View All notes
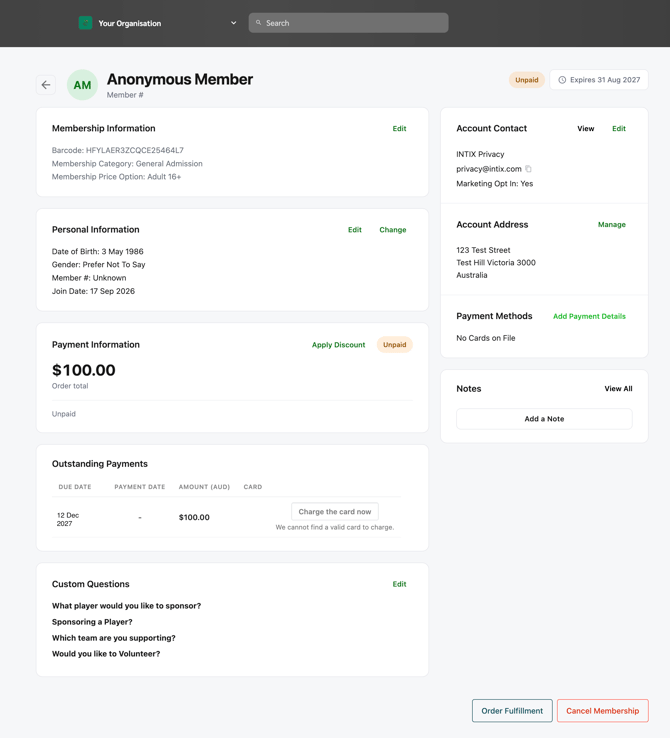 click(x=618, y=389)
